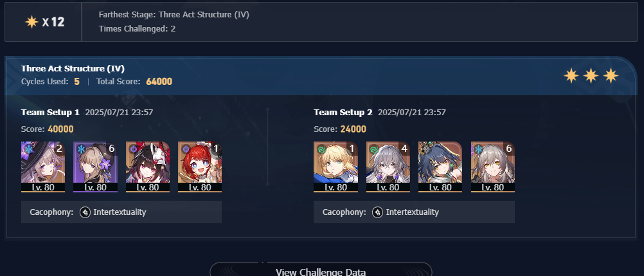This screenshot has width=644, height=276.
Task: Select first character portrait in Team Setup 1
Action: pyautogui.click(x=43, y=167)
